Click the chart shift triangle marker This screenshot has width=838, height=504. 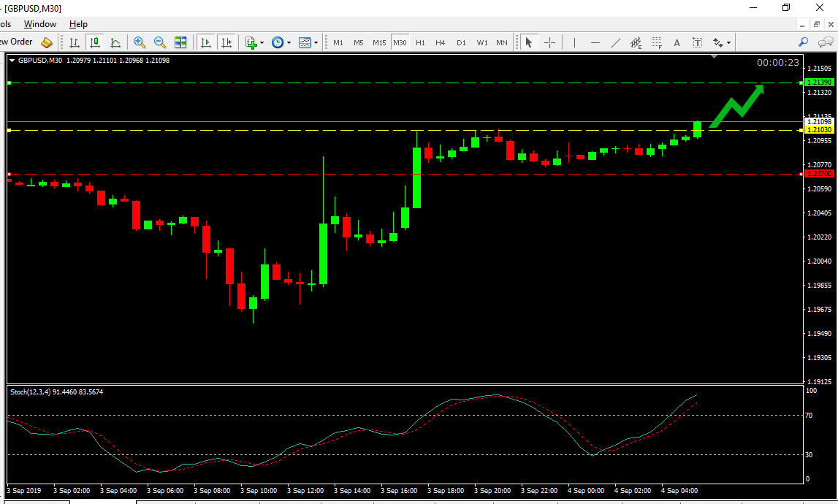pos(714,56)
